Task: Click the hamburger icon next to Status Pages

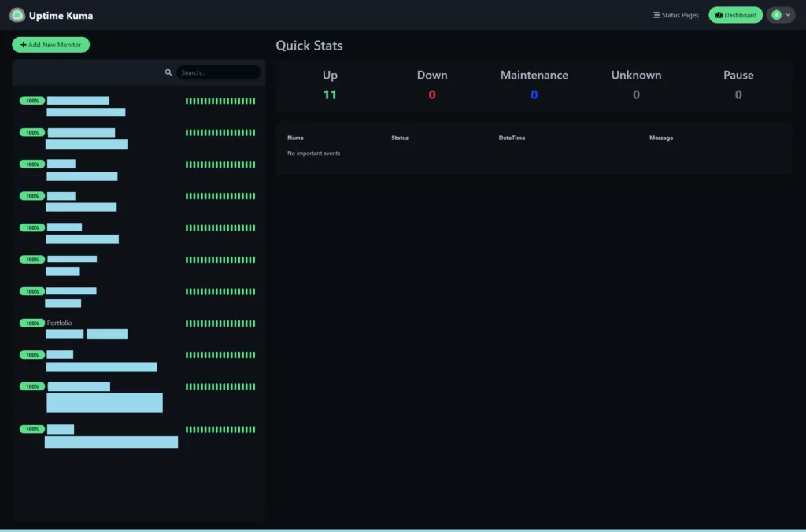Action: point(656,15)
